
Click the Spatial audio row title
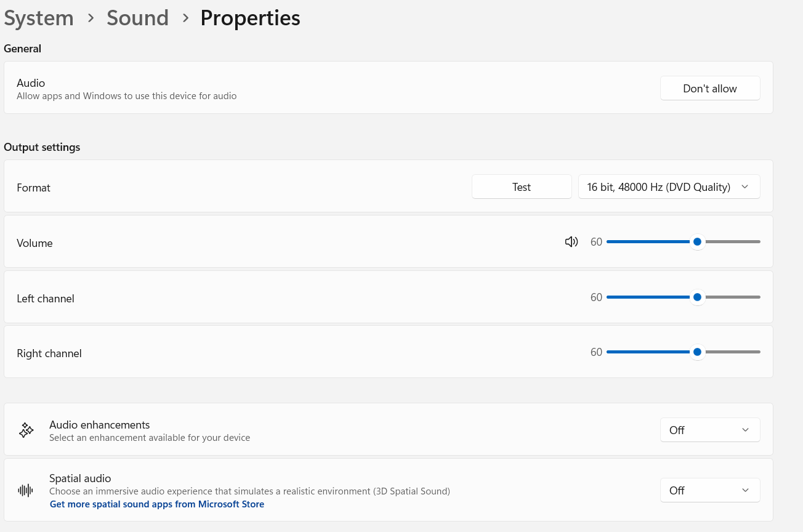(x=80, y=478)
